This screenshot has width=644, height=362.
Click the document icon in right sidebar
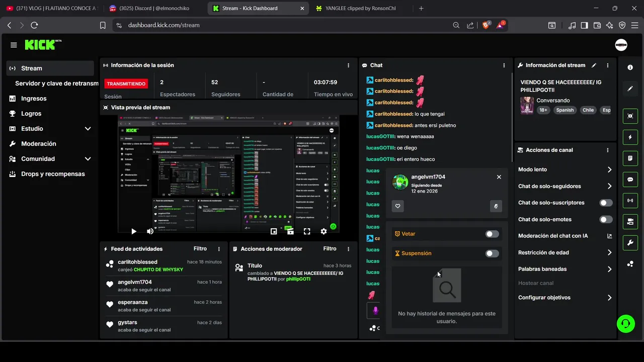[x=630, y=158]
